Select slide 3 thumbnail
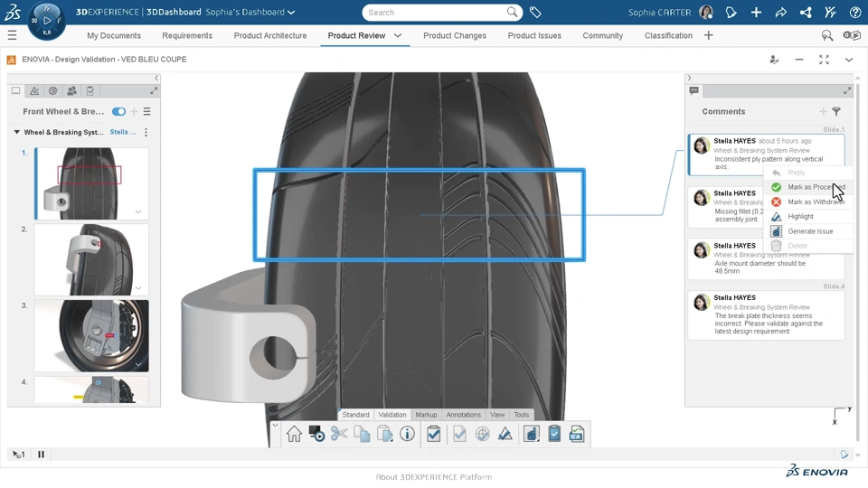Screen dimensions: 868x488 (91, 336)
